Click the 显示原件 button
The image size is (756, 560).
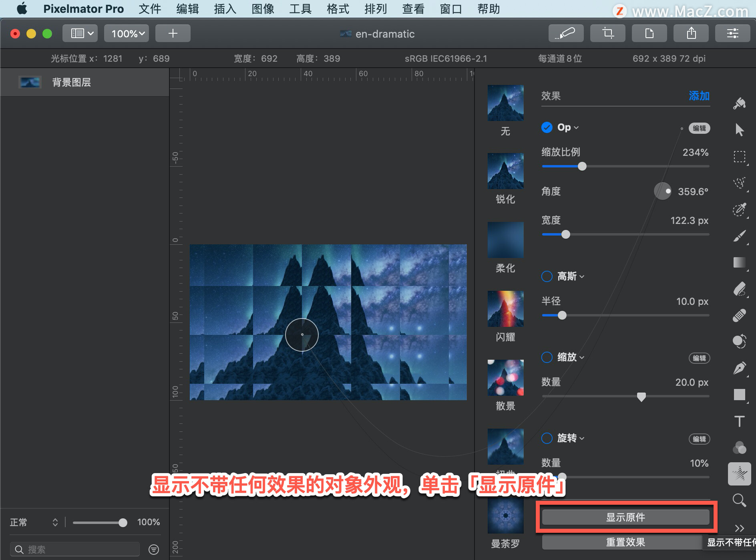tap(625, 517)
